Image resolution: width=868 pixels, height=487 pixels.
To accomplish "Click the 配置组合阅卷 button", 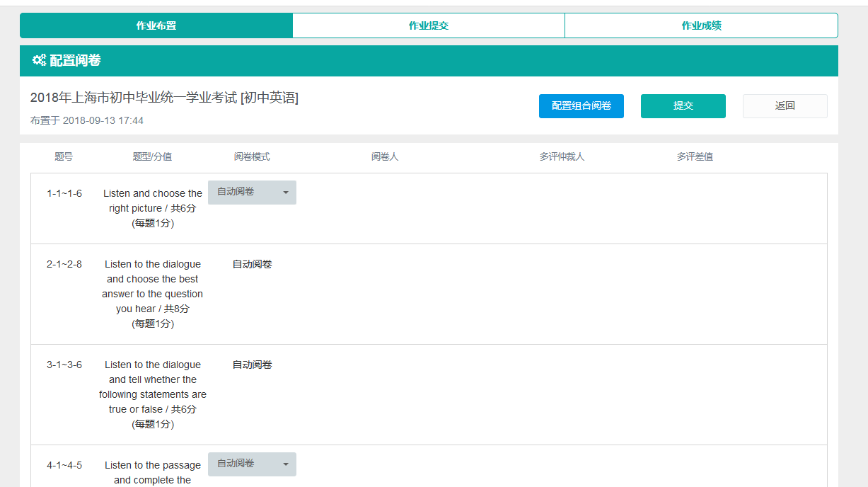I will tap(581, 106).
